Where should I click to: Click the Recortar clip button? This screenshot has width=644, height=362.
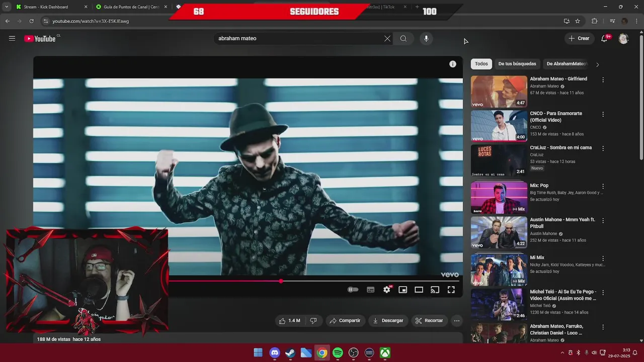(429, 320)
